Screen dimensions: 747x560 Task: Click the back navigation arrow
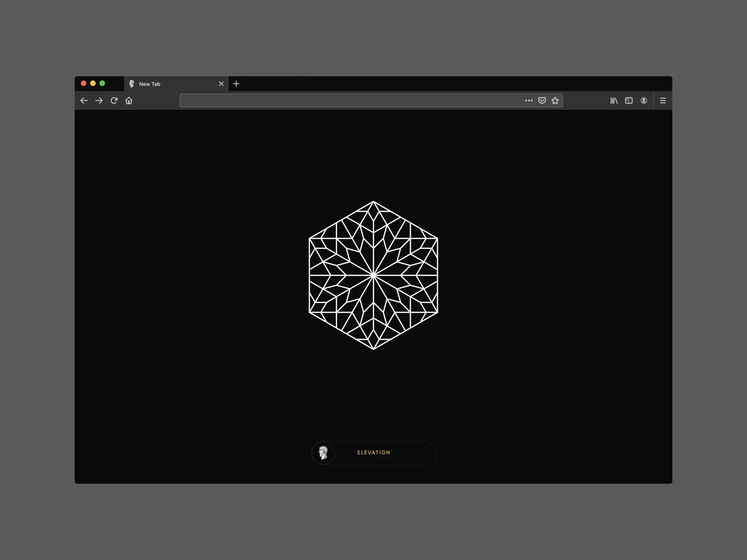[x=84, y=100]
